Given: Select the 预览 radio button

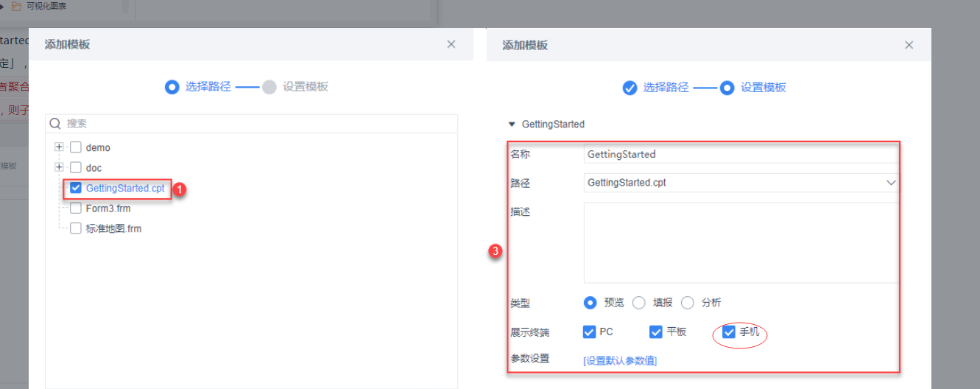Looking at the screenshot, I should [x=590, y=302].
